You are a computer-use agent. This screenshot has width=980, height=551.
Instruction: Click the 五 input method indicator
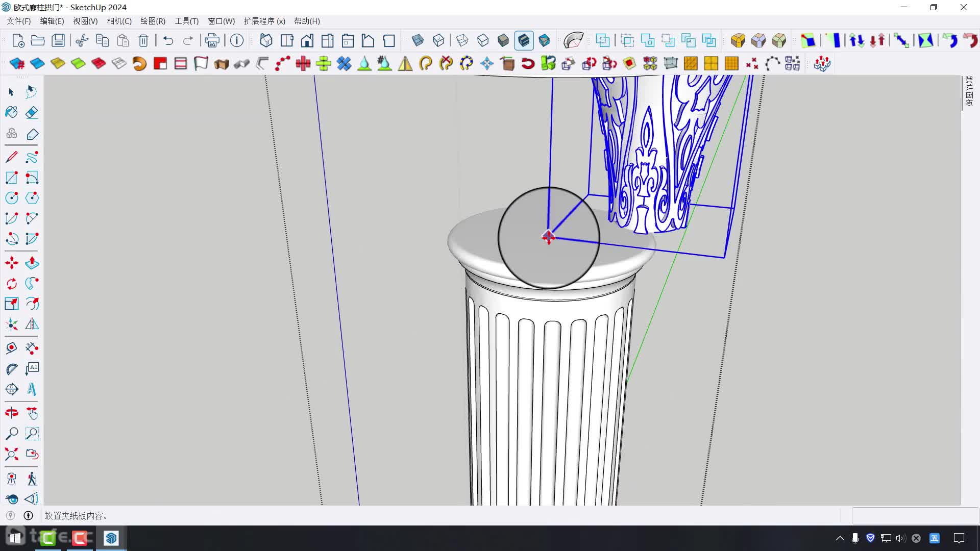click(935, 538)
